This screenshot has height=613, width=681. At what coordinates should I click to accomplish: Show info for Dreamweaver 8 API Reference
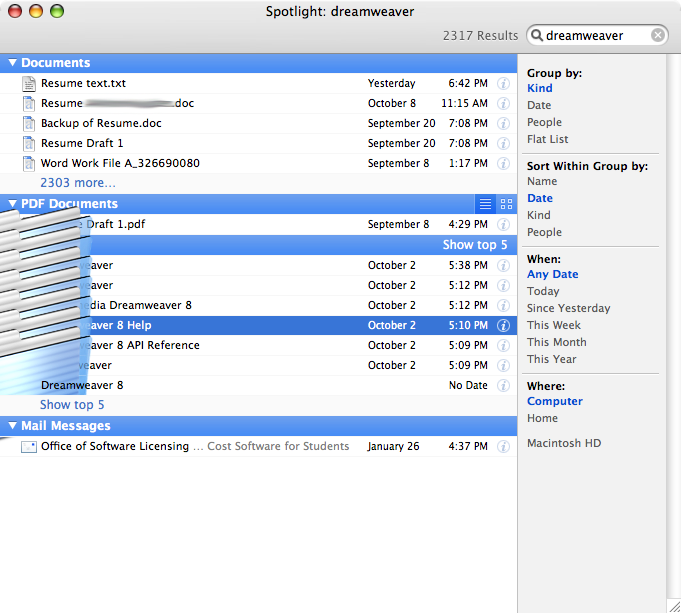tap(503, 345)
